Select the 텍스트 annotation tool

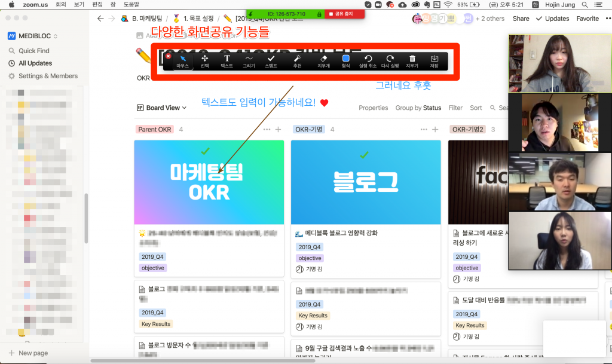point(226,60)
